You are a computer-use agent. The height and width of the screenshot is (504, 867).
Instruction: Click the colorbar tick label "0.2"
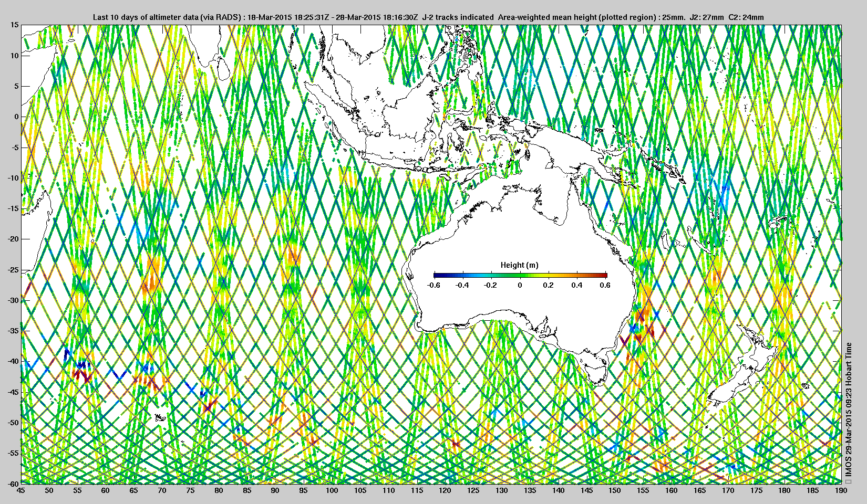(548, 285)
